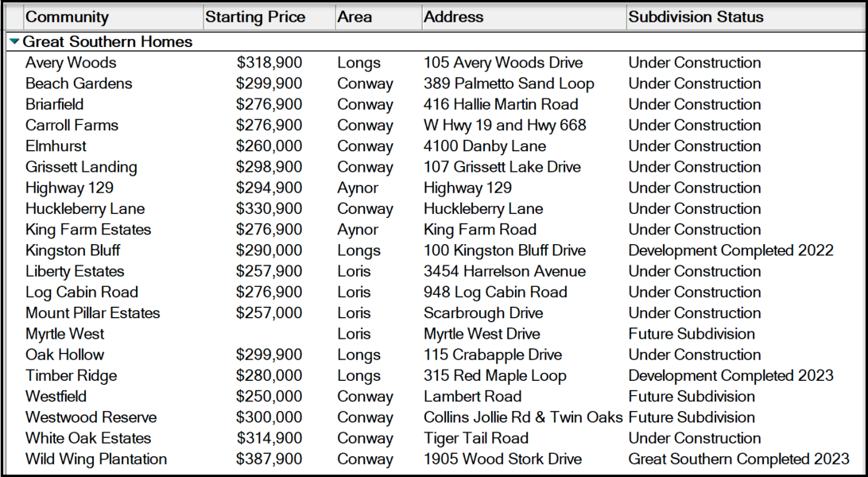Viewport: 868px width, 477px height.
Task: Click the Subdivision Status column header
Action: 696,17
